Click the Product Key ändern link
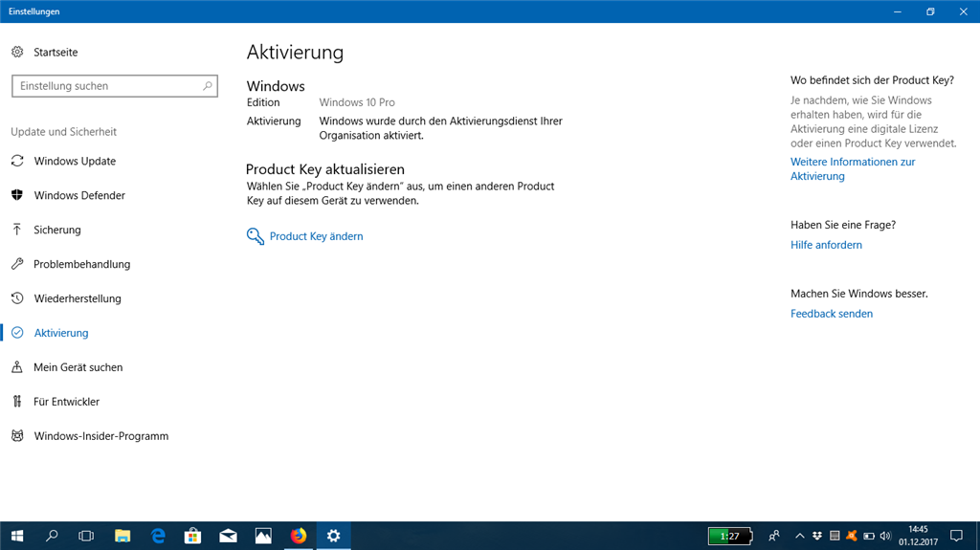The width and height of the screenshot is (980, 550). click(x=316, y=236)
